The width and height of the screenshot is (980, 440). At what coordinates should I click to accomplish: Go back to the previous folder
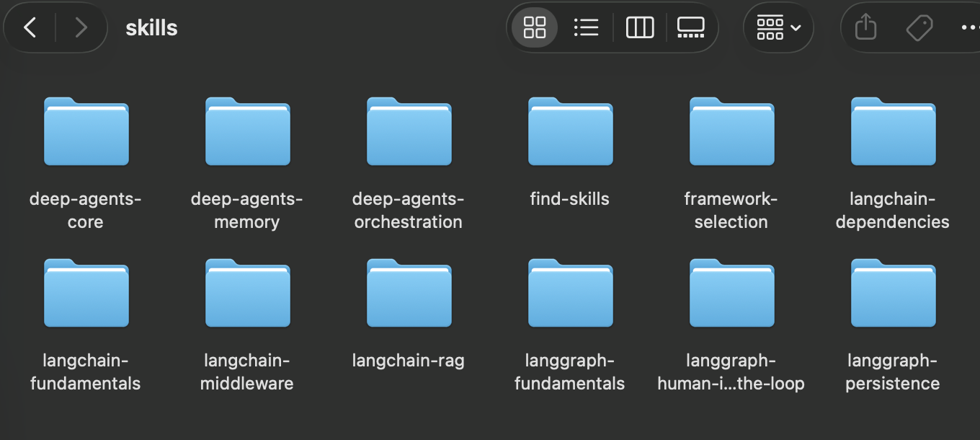click(x=30, y=28)
